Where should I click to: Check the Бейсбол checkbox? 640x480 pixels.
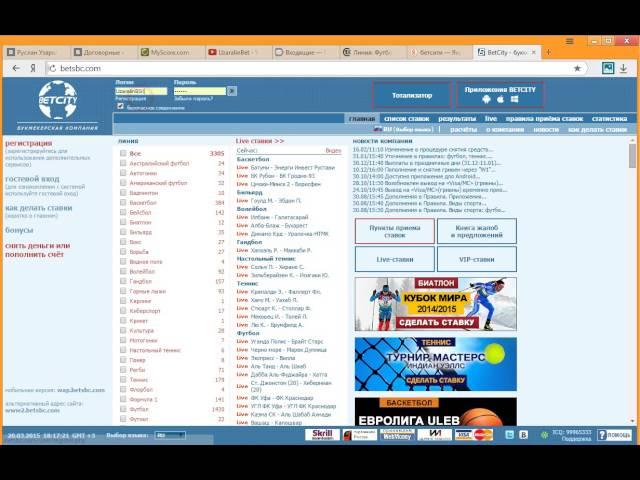pos(123,212)
